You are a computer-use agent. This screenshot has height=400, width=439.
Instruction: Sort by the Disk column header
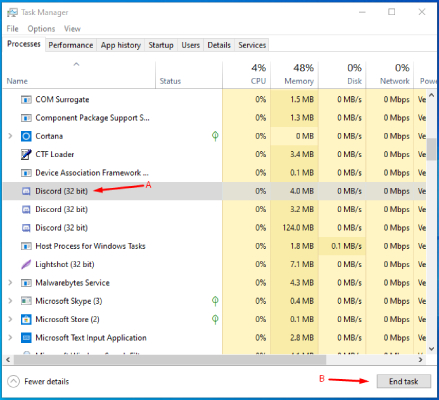pos(342,75)
